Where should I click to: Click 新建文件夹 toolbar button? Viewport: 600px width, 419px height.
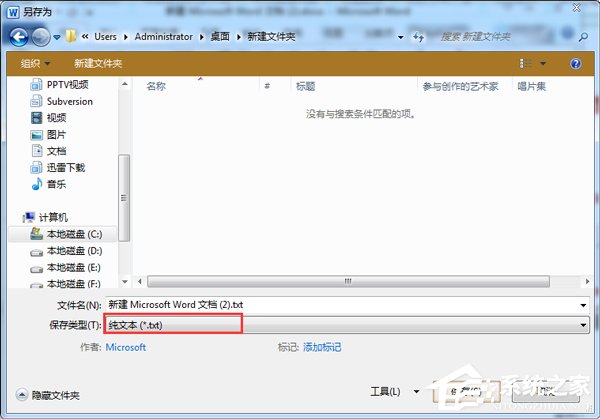pyautogui.click(x=98, y=63)
